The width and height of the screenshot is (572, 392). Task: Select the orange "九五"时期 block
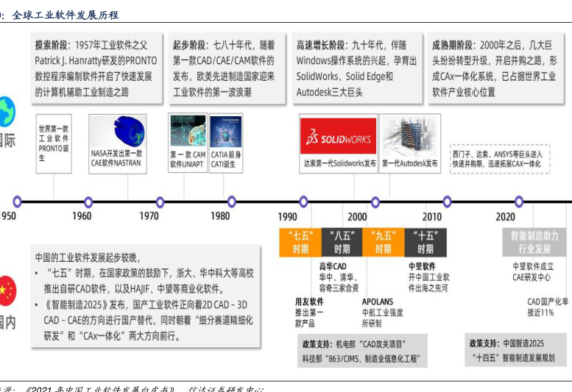384,242
